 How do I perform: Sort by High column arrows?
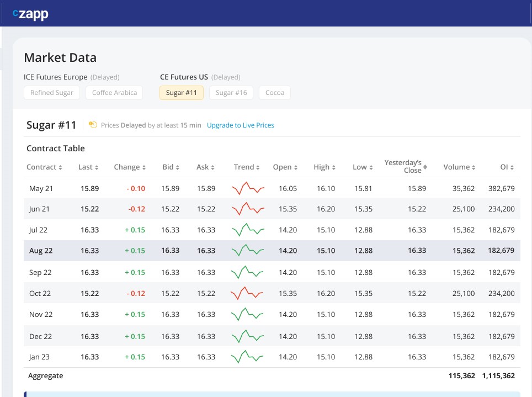tap(334, 167)
